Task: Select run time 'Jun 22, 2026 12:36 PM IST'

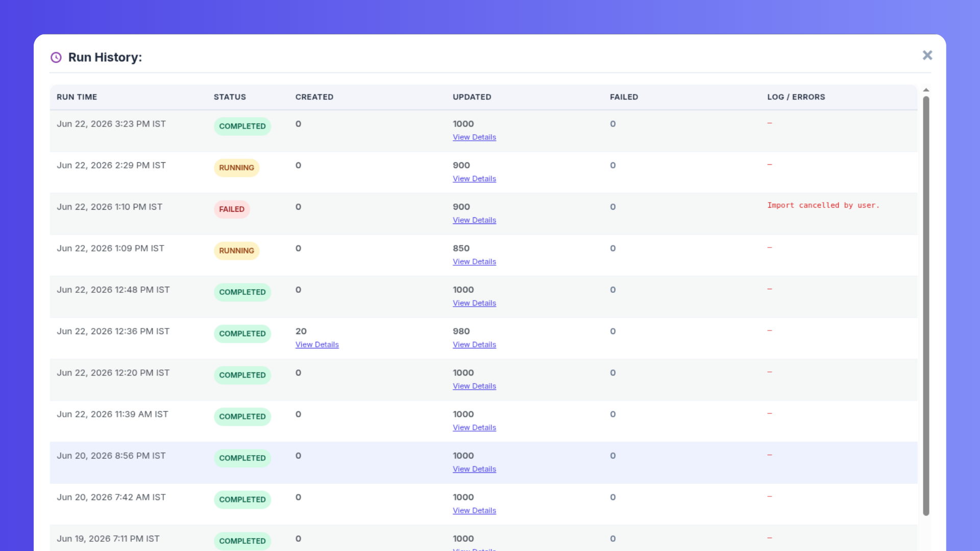Action: (x=113, y=331)
